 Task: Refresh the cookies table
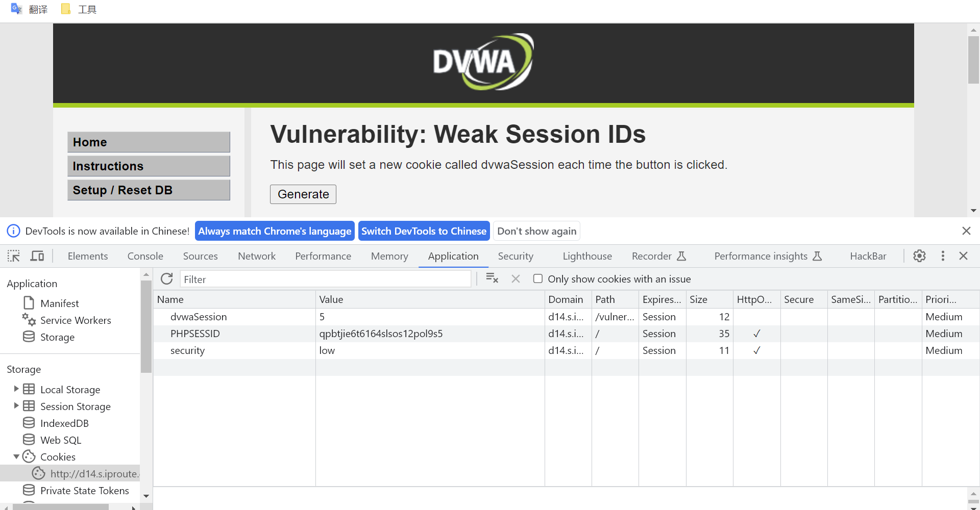pyautogui.click(x=167, y=279)
